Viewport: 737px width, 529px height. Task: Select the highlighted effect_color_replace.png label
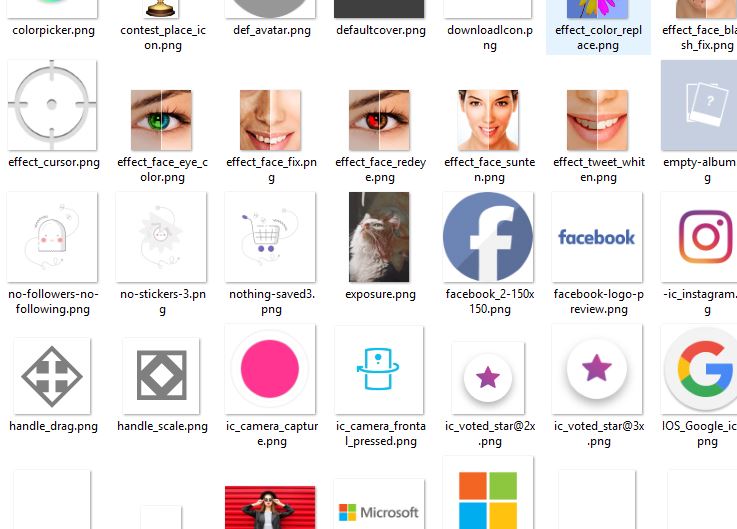598,38
